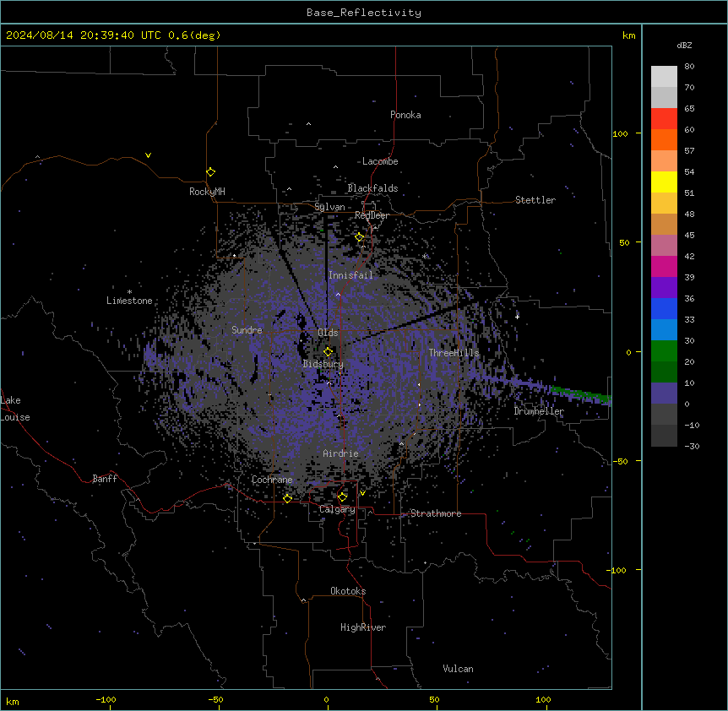Click the Stettler city label
728x711 pixels.
[x=535, y=200]
